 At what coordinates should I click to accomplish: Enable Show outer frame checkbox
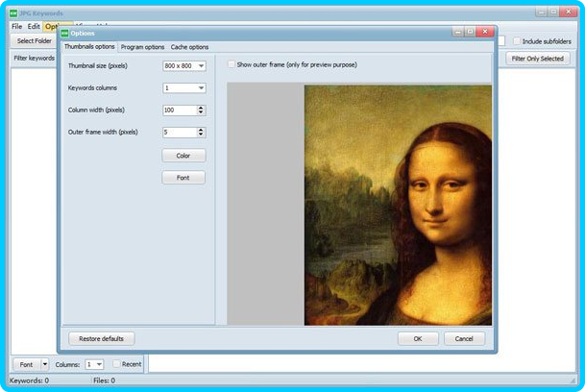click(232, 64)
